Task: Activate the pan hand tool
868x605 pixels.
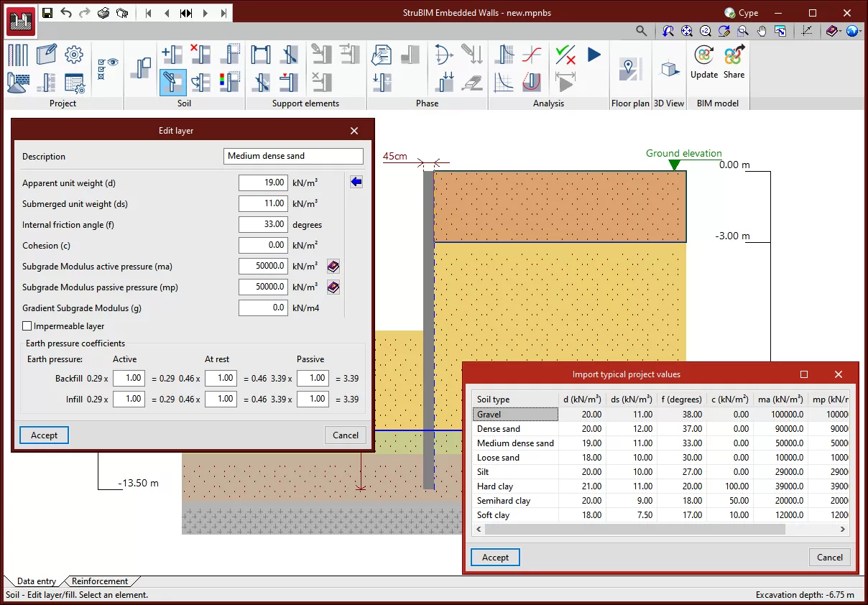Action: pyautogui.click(x=762, y=31)
